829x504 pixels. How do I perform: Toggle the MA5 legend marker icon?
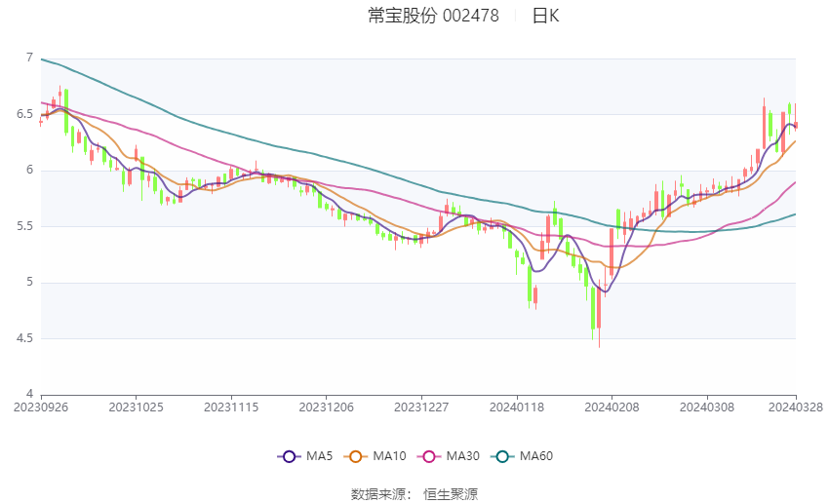289,456
